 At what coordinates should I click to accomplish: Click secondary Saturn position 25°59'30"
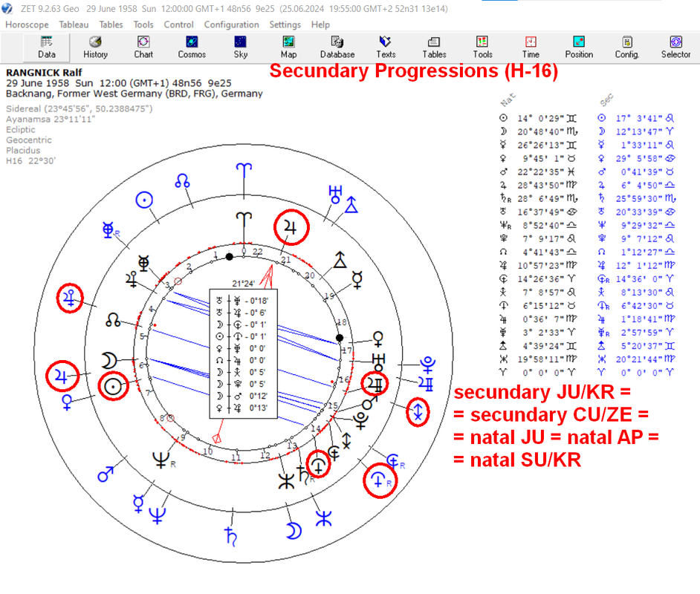(639, 198)
